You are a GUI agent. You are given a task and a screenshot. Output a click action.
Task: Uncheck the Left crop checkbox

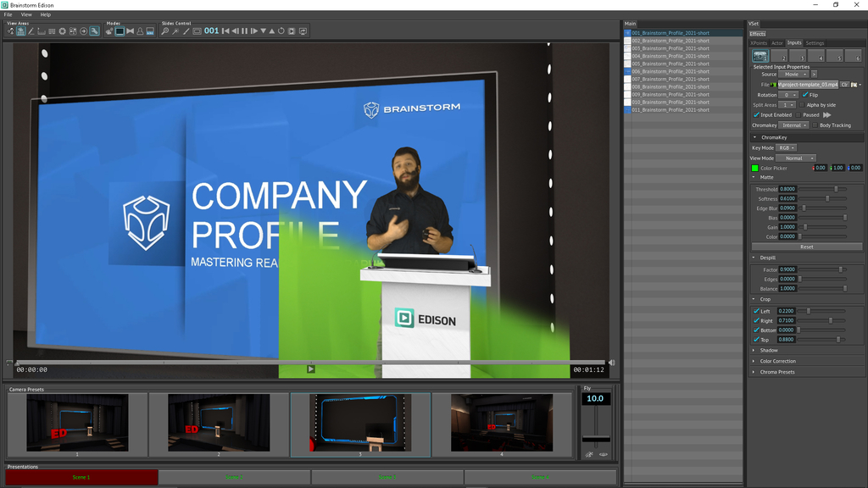click(756, 311)
